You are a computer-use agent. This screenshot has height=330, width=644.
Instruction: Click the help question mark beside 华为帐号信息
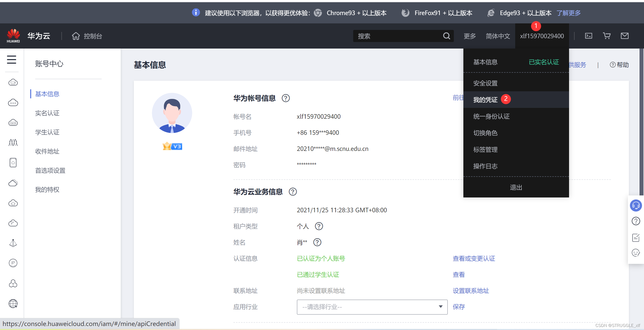[286, 98]
